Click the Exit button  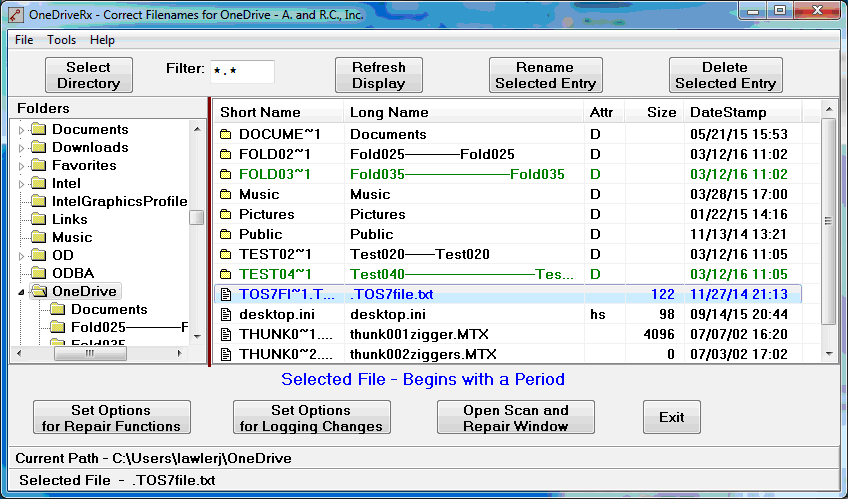672,417
